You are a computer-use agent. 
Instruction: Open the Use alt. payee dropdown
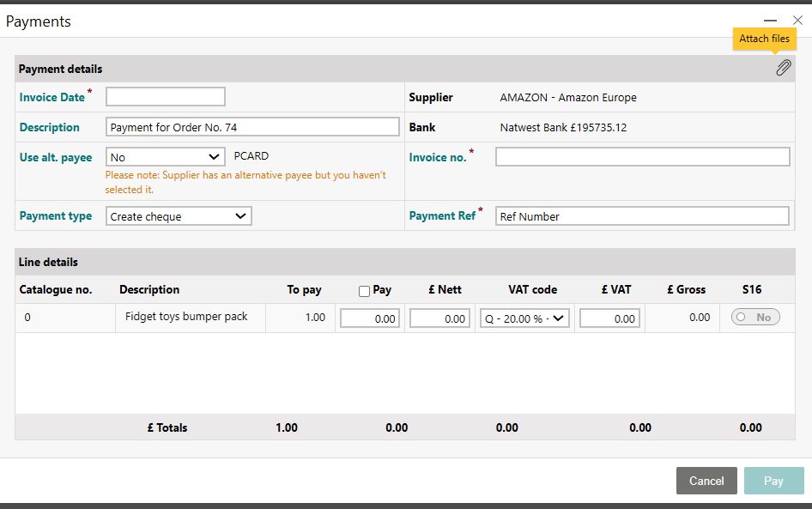[165, 157]
